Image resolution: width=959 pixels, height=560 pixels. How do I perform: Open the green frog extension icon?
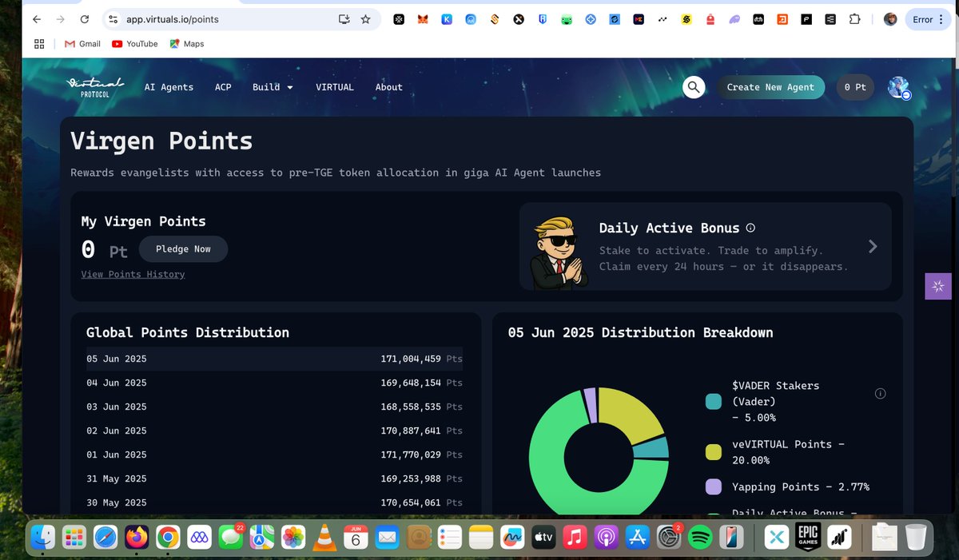pyautogui.click(x=567, y=19)
